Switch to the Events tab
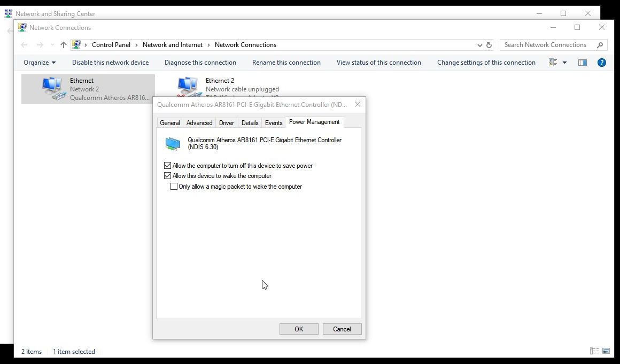The image size is (620, 364). 274,123
